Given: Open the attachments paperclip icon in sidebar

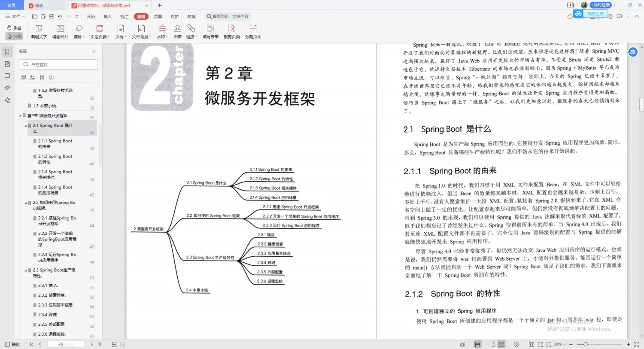Looking at the screenshot, I should pyautogui.click(x=7, y=88).
